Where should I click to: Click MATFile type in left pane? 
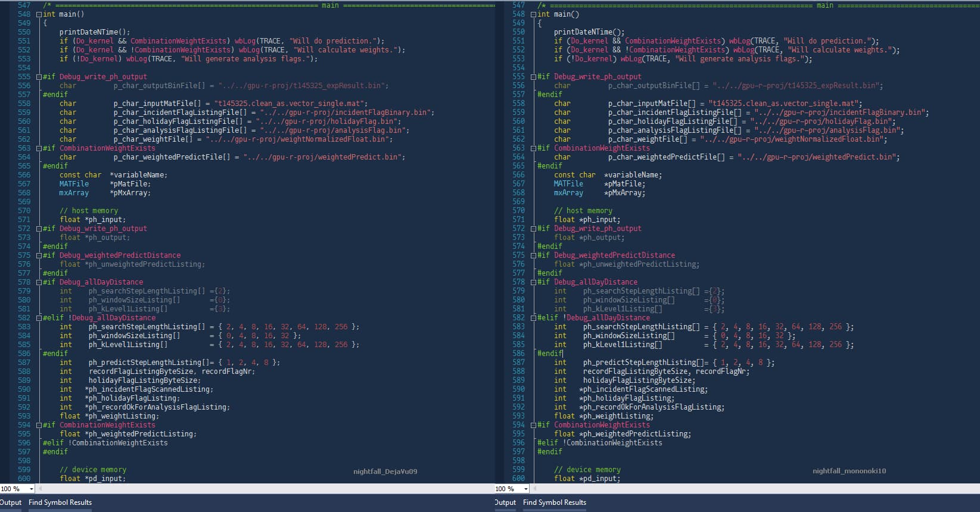(74, 184)
